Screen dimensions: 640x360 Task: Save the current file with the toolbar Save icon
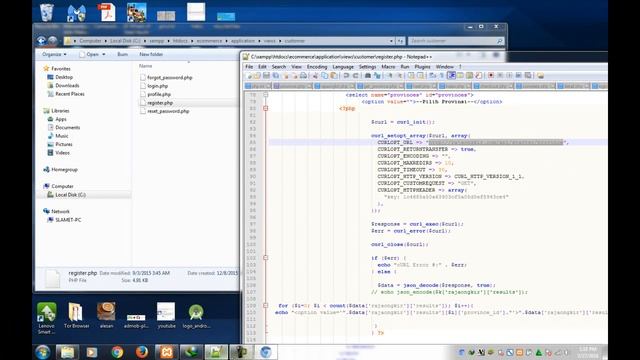pos(267,76)
